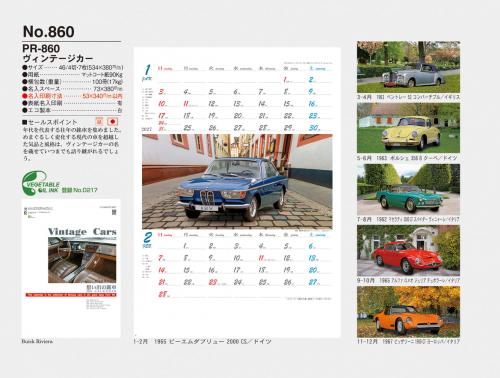The width and height of the screenshot is (500, 378).
Task: Click the large blue February number 2
Action: pyautogui.click(x=147, y=237)
